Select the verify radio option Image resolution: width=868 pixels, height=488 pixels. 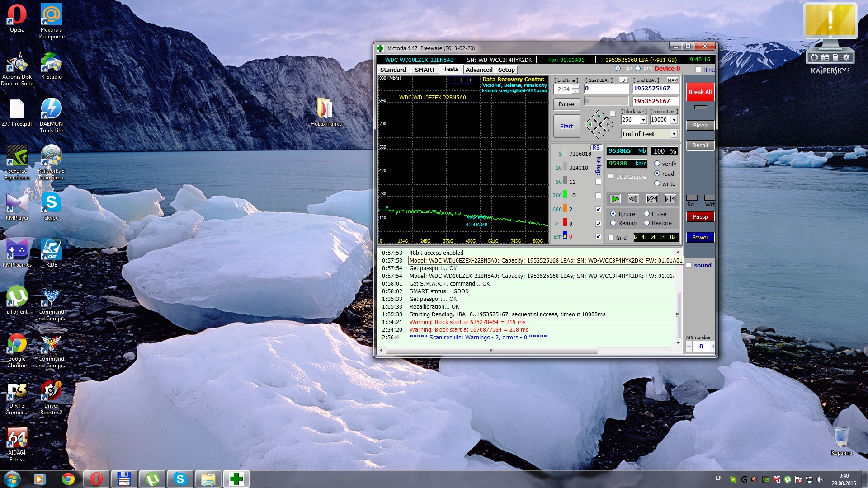tap(657, 164)
